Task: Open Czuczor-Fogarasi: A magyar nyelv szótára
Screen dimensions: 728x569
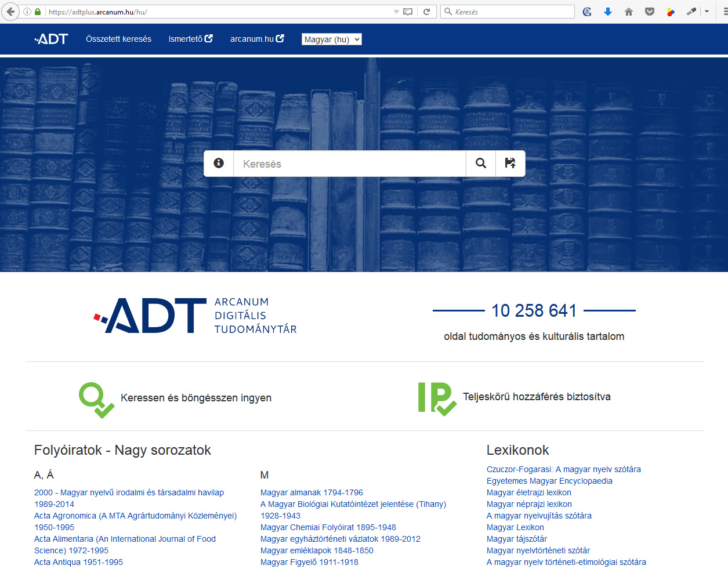Action: (x=564, y=469)
